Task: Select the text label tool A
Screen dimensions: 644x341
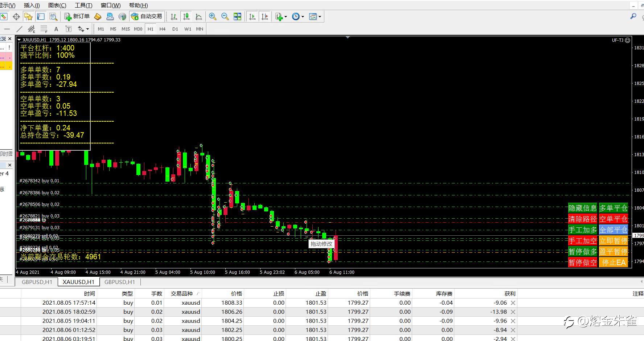Action: (56, 29)
